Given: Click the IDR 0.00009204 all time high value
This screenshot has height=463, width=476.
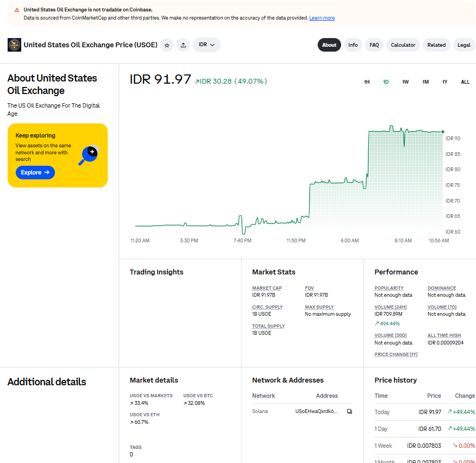Looking at the screenshot, I should (446, 343).
